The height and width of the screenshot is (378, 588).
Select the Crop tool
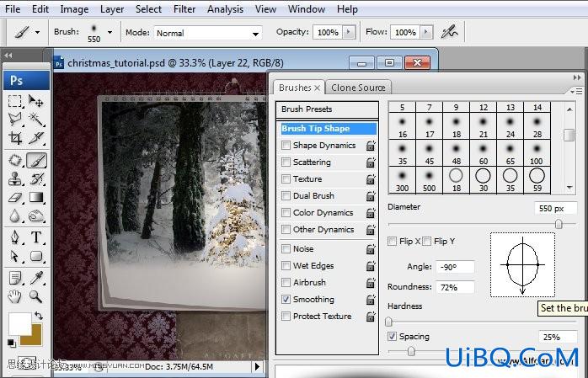[x=15, y=138]
